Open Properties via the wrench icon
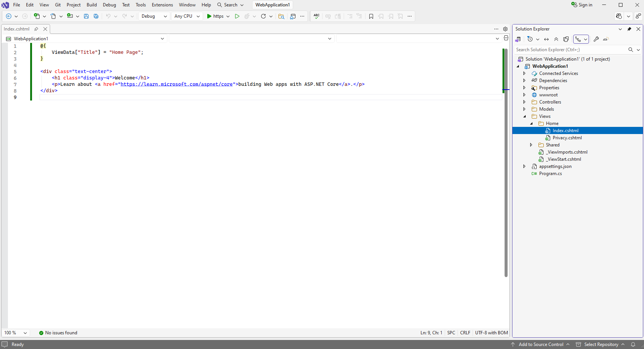Screen dimensions: 644x349 [x=596, y=39]
